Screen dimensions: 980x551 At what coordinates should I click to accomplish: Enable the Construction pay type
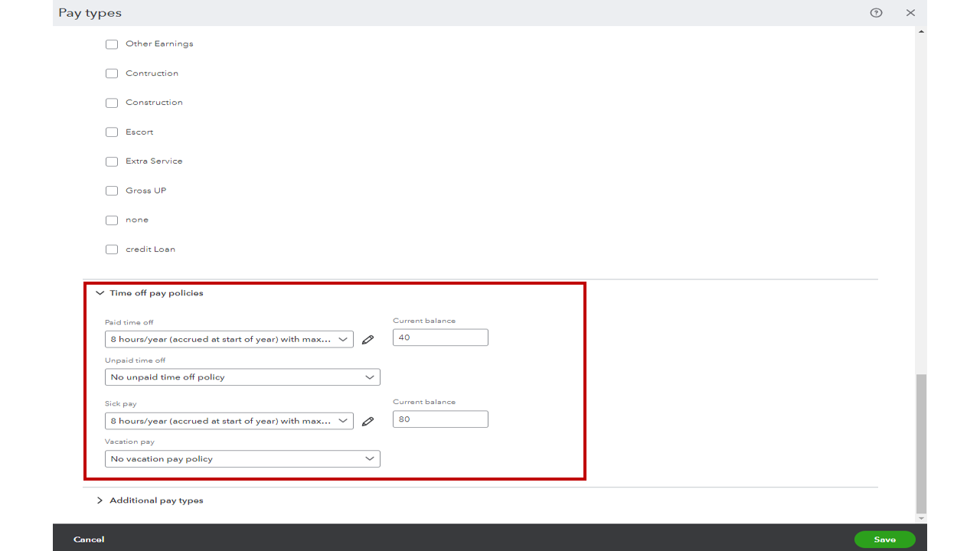[111, 103]
